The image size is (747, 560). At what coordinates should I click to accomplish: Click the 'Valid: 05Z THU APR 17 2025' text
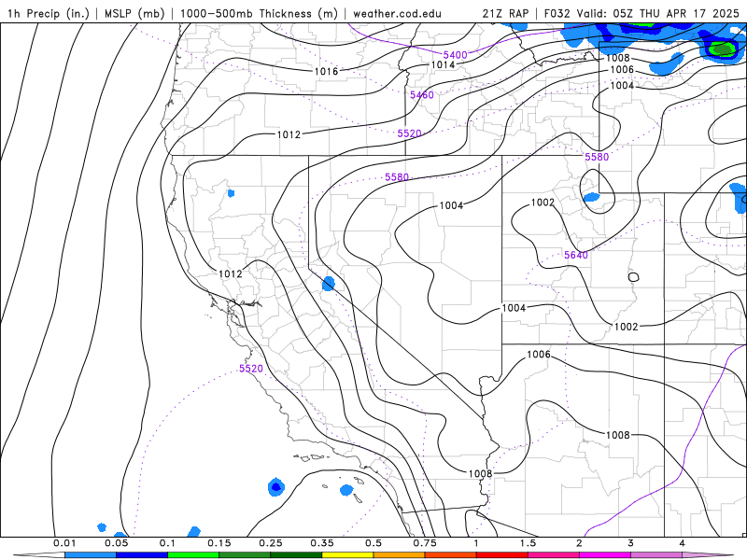[658, 13]
